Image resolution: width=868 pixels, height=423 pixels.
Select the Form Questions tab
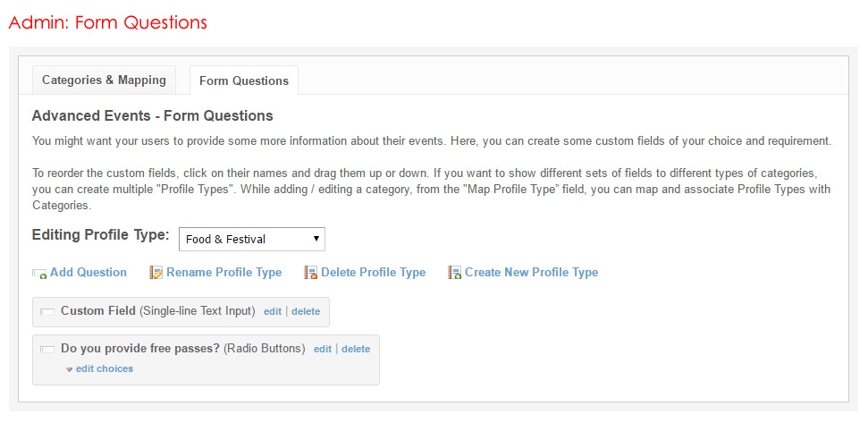[244, 80]
